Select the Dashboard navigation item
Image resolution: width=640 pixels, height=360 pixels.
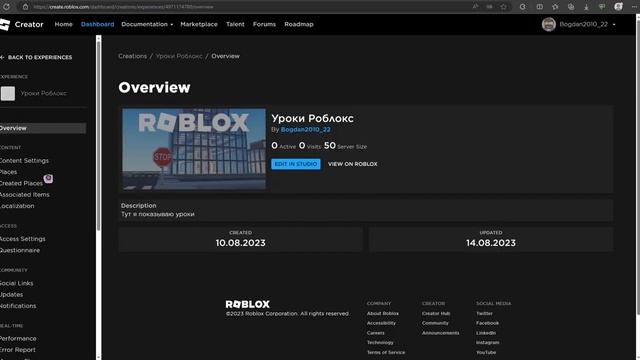click(x=98, y=24)
